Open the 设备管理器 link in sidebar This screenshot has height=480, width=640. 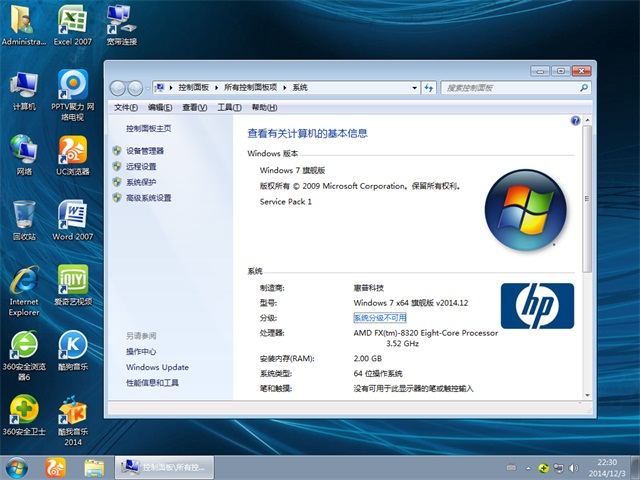pos(145,151)
